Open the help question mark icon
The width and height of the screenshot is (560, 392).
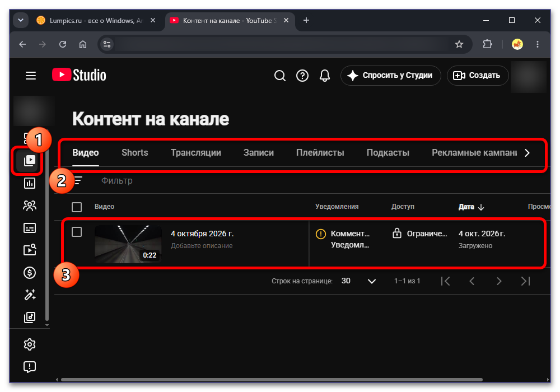pos(302,76)
